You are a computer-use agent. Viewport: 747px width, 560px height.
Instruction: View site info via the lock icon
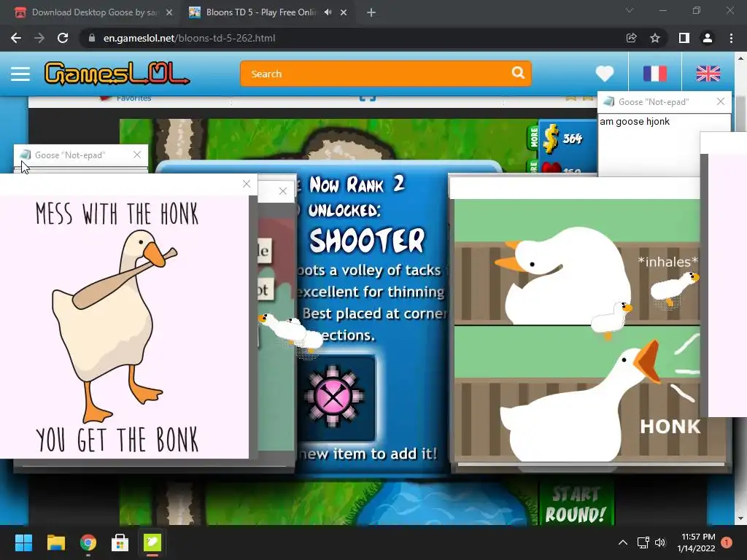coord(92,38)
